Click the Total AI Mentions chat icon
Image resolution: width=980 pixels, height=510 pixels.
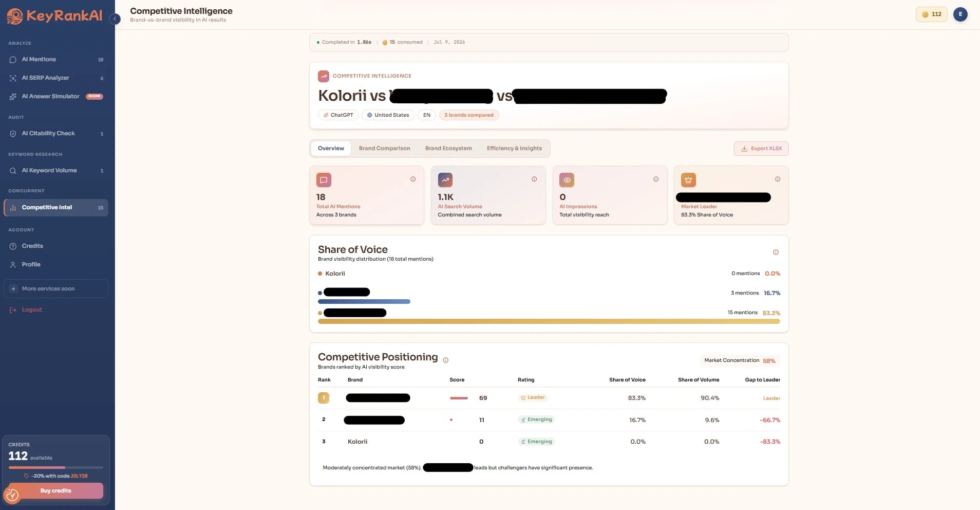324,180
